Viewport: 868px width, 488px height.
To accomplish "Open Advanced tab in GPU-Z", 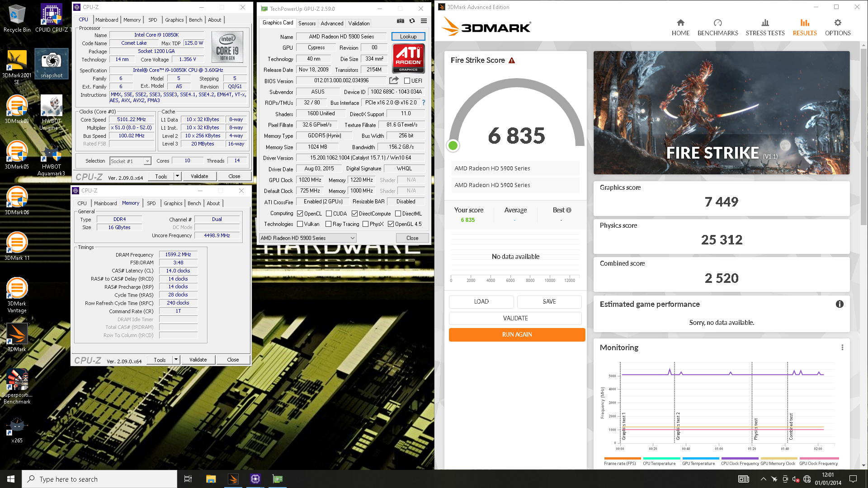I will [332, 23].
